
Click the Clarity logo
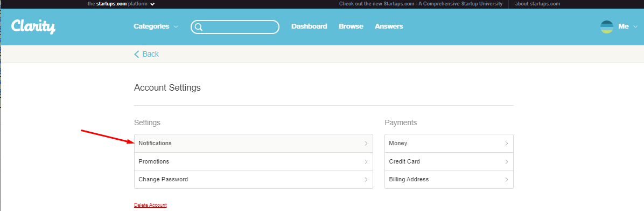(x=33, y=27)
